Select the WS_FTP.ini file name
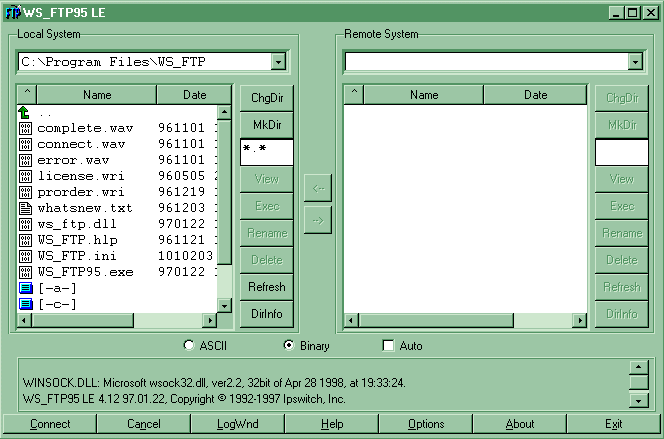Image resolution: width=664 pixels, height=439 pixels. click(x=77, y=256)
